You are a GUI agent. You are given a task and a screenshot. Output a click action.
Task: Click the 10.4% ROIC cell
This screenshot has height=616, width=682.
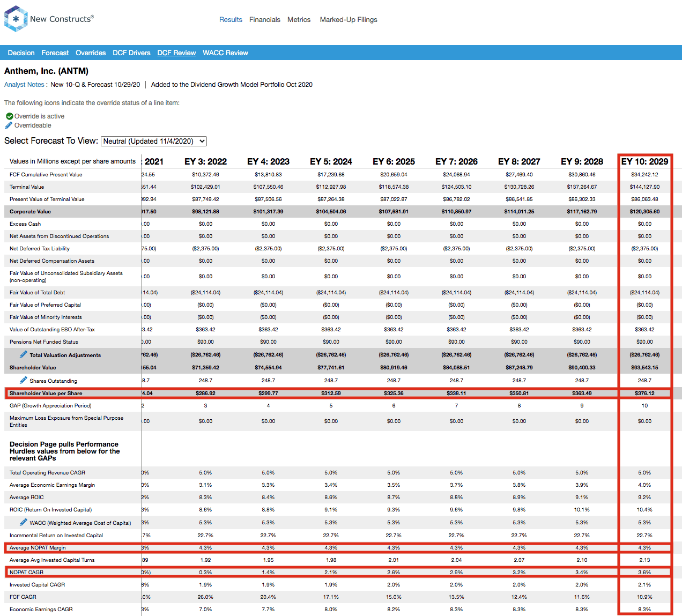[644, 510]
